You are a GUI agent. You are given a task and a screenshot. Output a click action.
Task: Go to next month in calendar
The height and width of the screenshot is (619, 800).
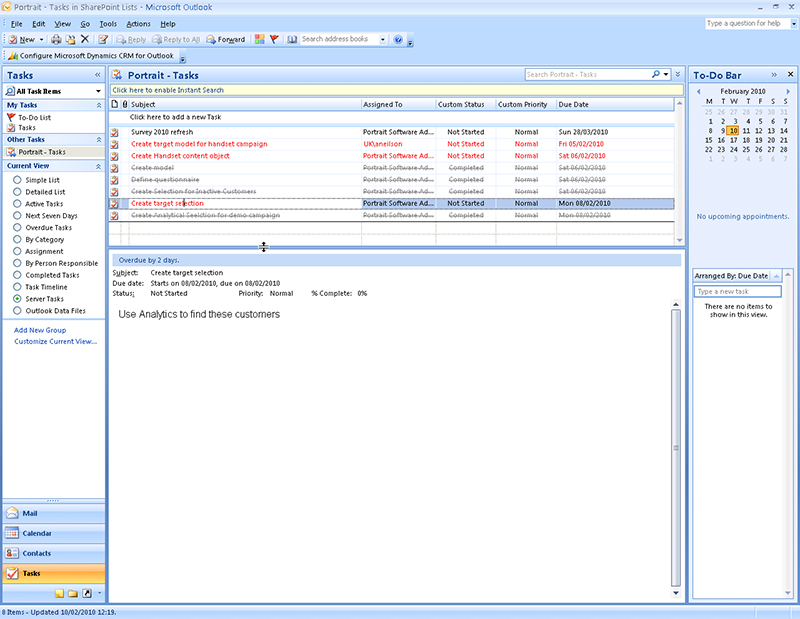[787, 91]
